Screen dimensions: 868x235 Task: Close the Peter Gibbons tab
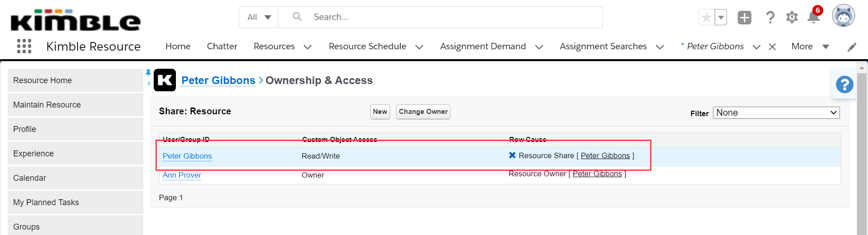point(772,47)
